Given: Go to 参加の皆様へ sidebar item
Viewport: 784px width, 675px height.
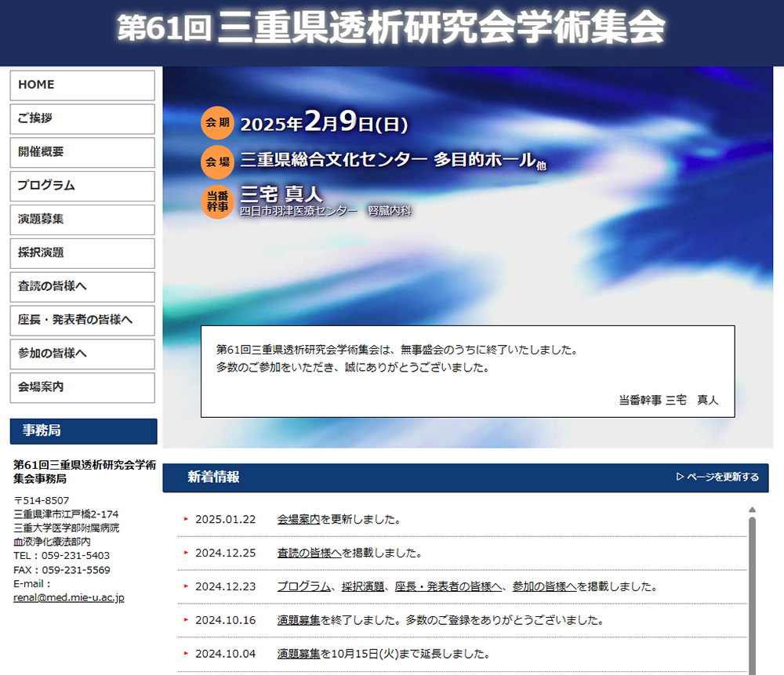Looking at the screenshot, I should click(x=82, y=354).
